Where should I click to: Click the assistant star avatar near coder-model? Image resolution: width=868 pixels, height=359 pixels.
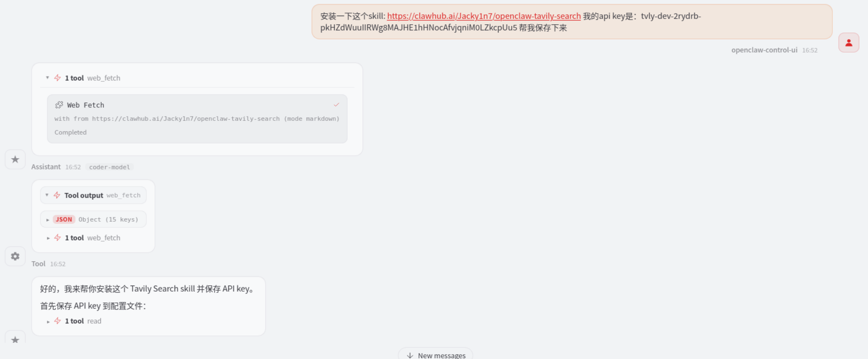click(x=15, y=160)
